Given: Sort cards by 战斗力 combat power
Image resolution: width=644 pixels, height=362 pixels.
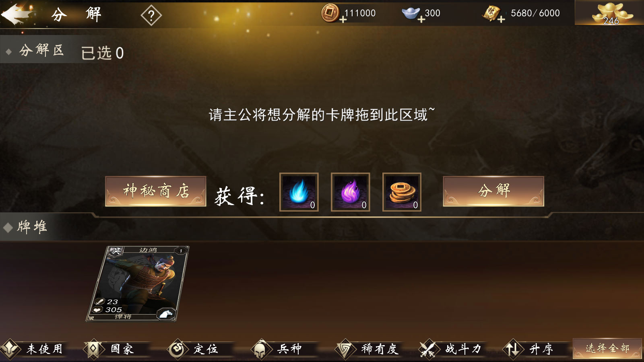Looking at the screenshot, I should point(452,349).
